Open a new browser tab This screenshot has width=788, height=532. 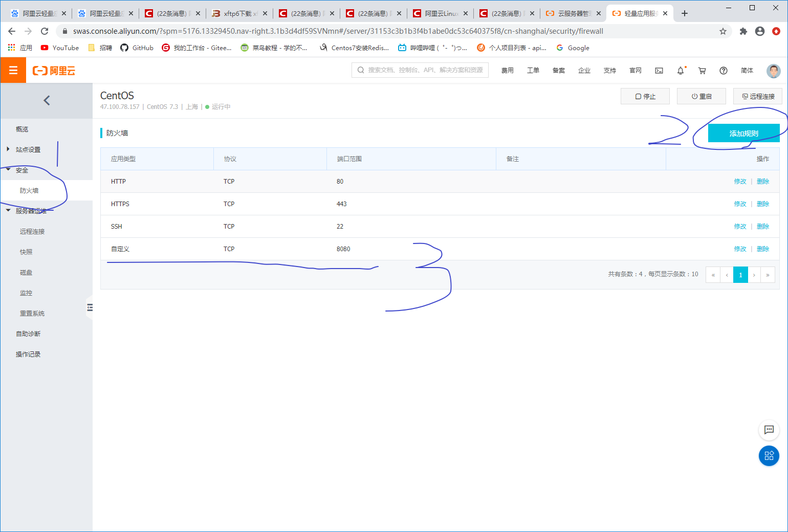[685, 13]
